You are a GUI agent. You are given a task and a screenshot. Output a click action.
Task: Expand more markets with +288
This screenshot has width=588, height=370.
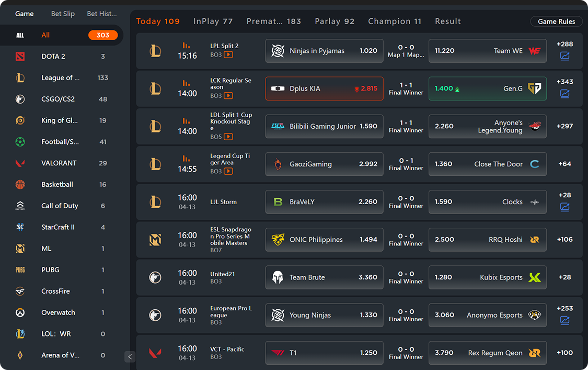coord(564,44)
